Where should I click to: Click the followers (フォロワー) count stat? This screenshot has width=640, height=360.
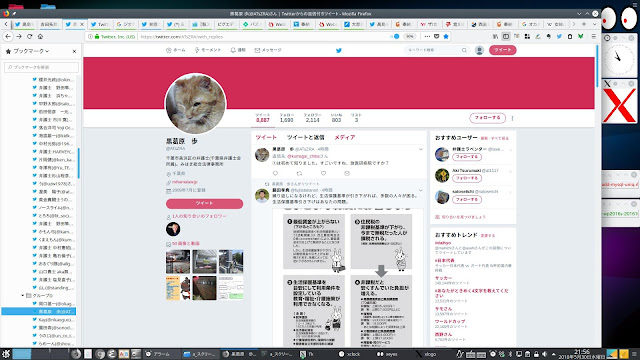(x=312, y=118)
